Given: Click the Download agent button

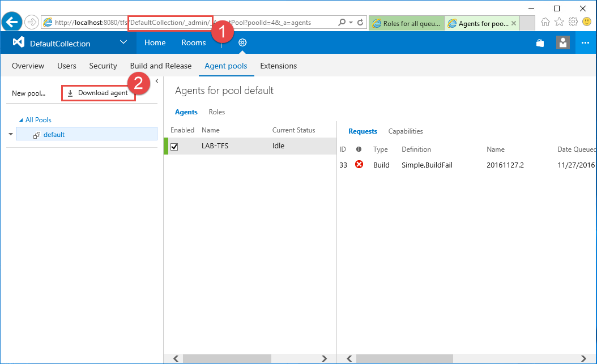Looking at the screenshot, I should click(x=98, y=93).
